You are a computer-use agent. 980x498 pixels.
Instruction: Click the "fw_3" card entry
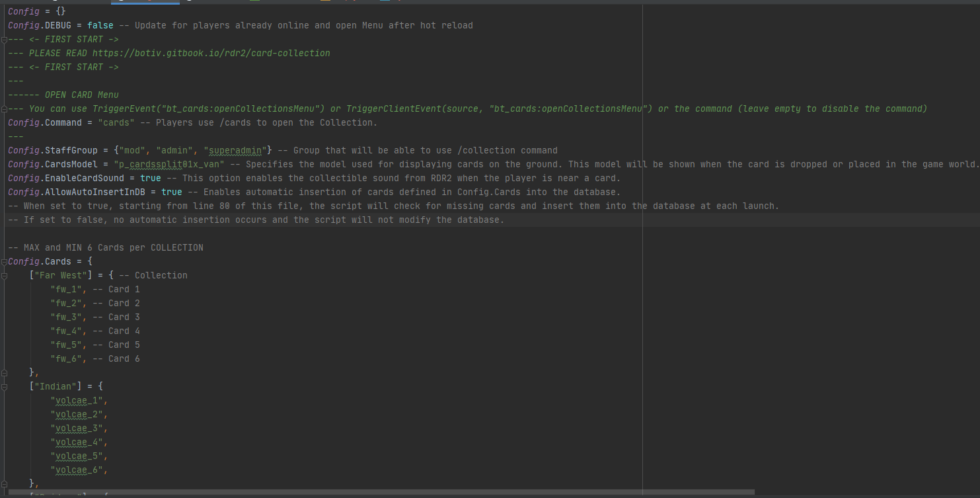(66, 317)
